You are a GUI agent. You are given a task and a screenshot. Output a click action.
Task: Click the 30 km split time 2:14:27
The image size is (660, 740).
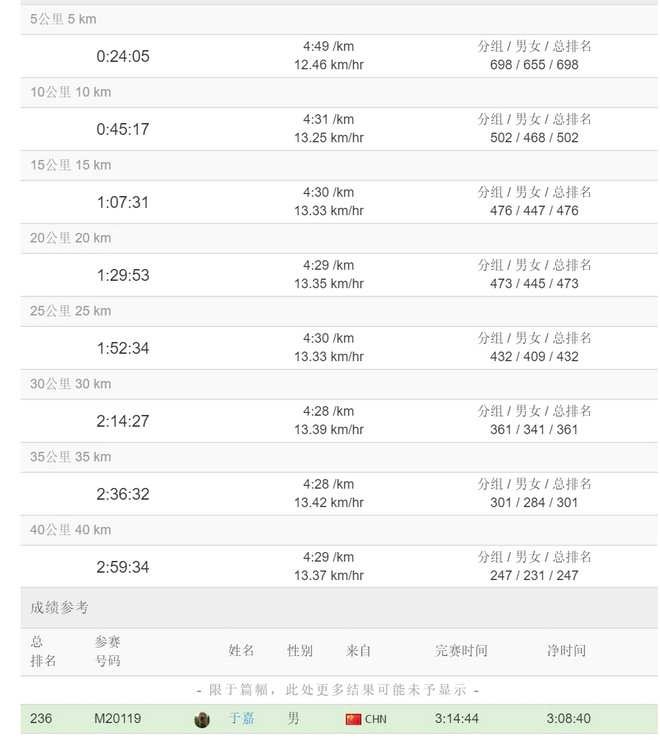coord(123,421)
